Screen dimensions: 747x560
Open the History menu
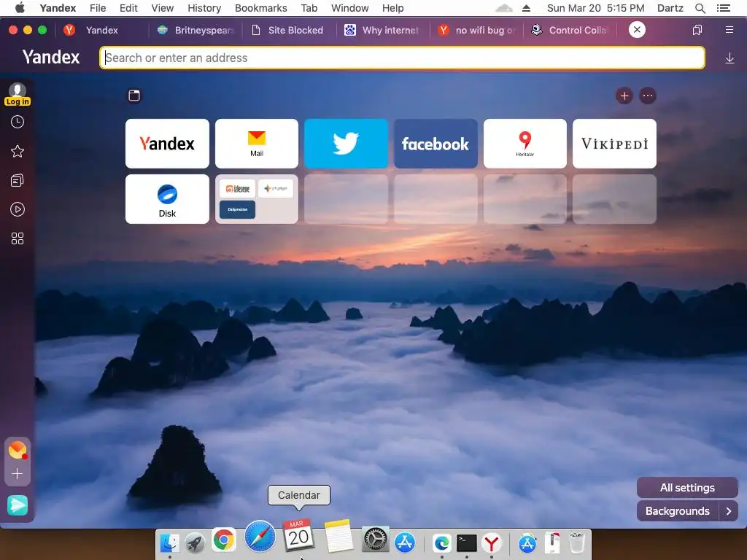(x=204, y=8)
